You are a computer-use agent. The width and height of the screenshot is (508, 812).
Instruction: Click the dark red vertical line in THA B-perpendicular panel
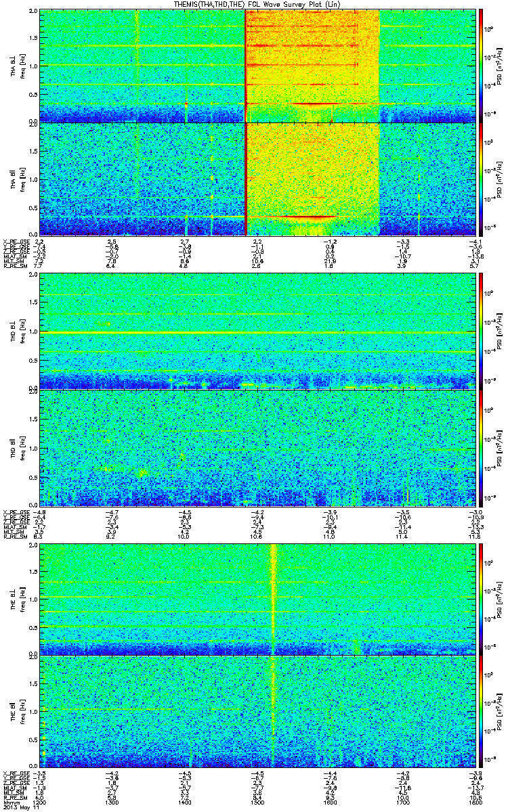[245, 66]
